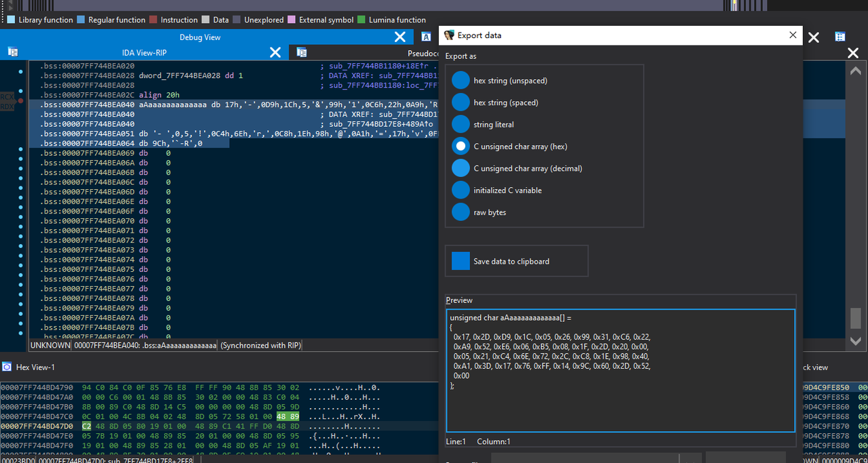
Task: Click the db 0 line at 7FF744BEA069
Action: pyautogui.click(x=105, y=153)
